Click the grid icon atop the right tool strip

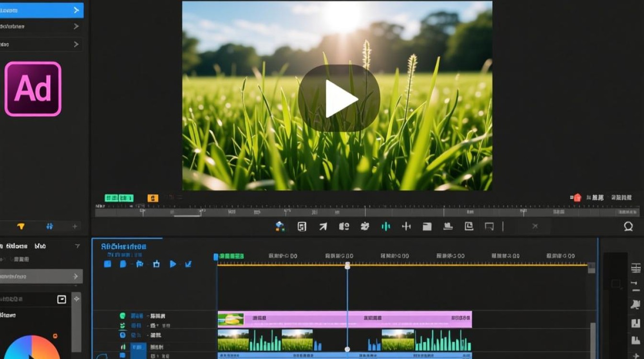point(636,268)
